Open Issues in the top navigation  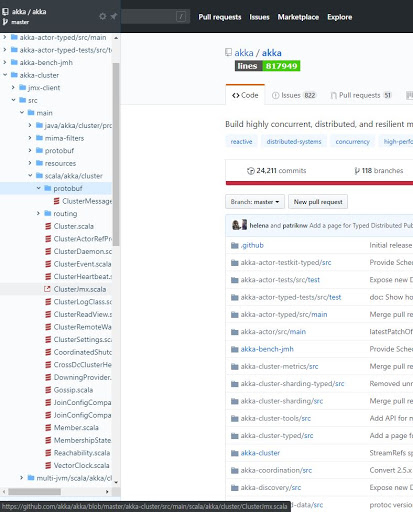tap(259, 17)
